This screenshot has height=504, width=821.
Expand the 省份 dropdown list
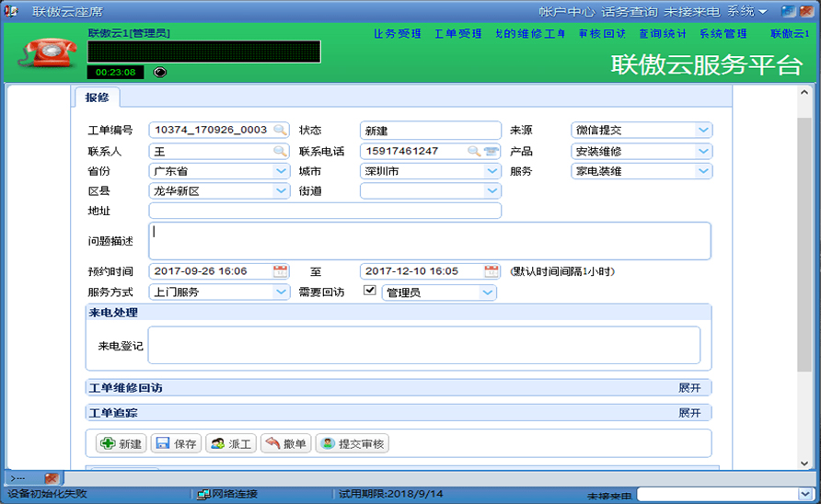point(281,171)
